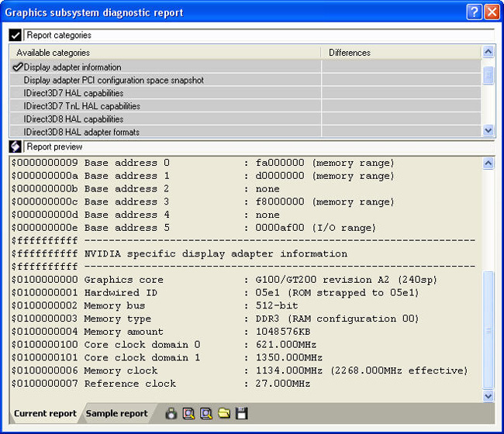Click the Available categories column header
The width and height of the screenshot is (504, 434).
[x=165, y=53]
